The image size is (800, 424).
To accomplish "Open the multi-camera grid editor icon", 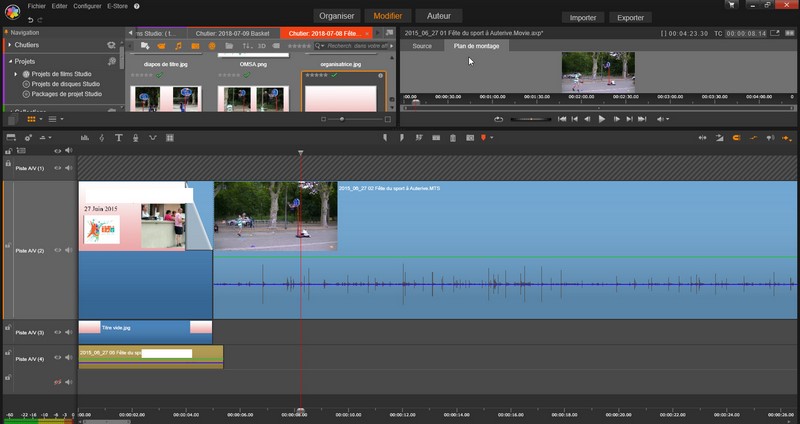I will 170,138.
